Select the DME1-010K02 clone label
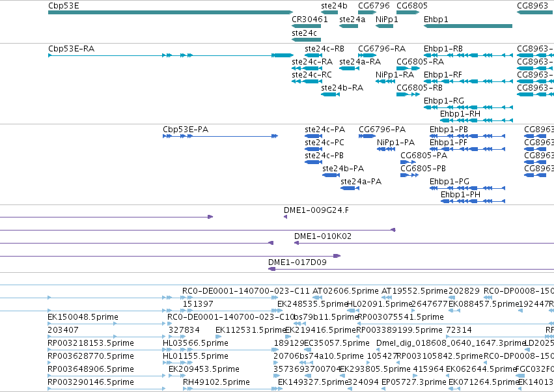Image resolution: width=554 pixels, height=392 pixels. point(323,236)
